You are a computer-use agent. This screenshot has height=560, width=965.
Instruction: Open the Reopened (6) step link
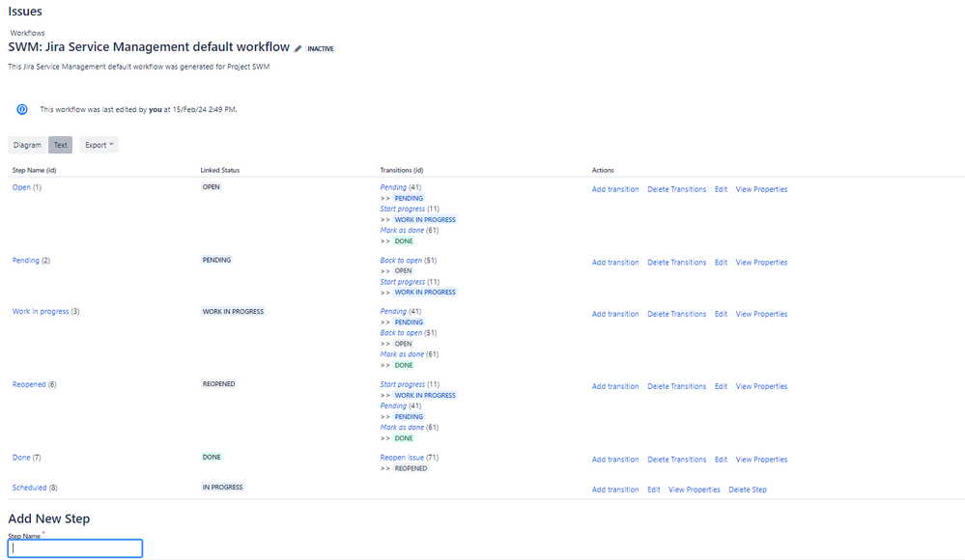[29, 384]
